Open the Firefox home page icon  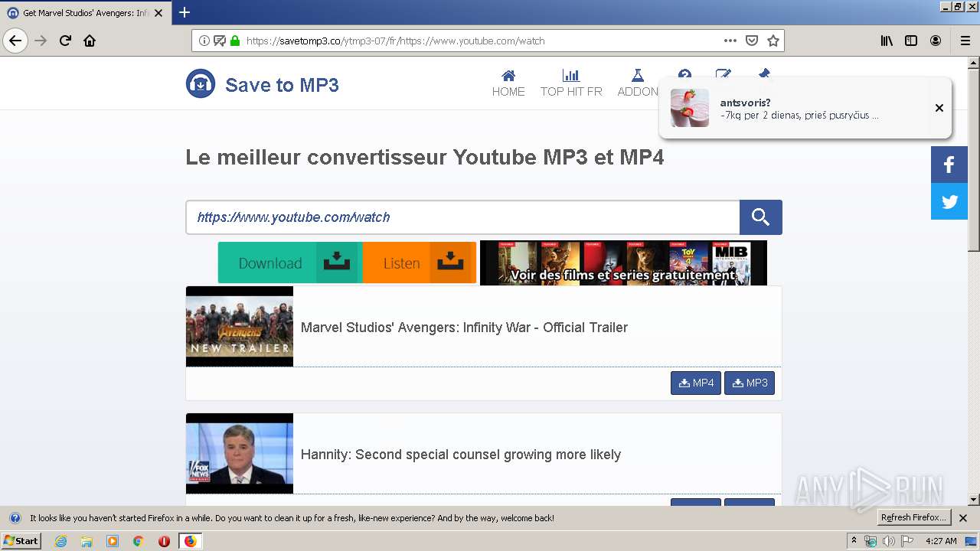tap(90, 41)
